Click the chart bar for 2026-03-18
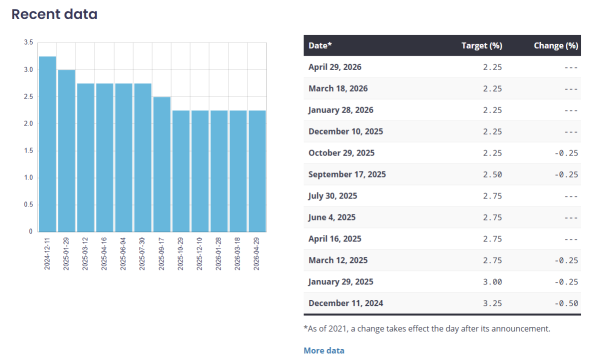Image resolution: width=604 pixels, height=361 pixels. (238, 171)
